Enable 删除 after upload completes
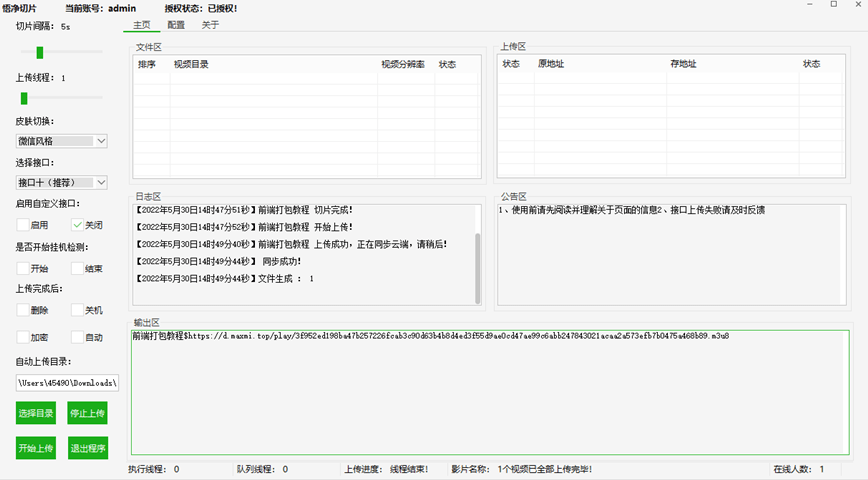The height and width of the screenshot is (480, 868). (x=23, y=310)
